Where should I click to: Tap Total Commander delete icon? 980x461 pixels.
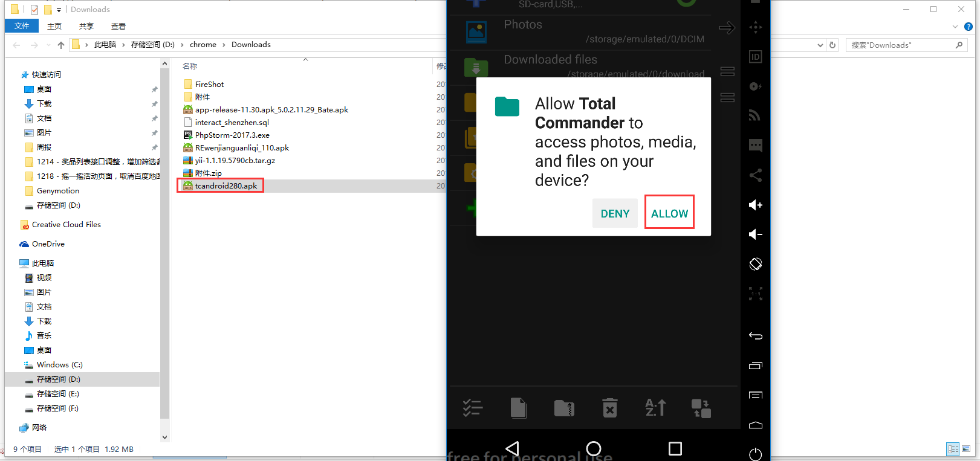pos(610,408)
